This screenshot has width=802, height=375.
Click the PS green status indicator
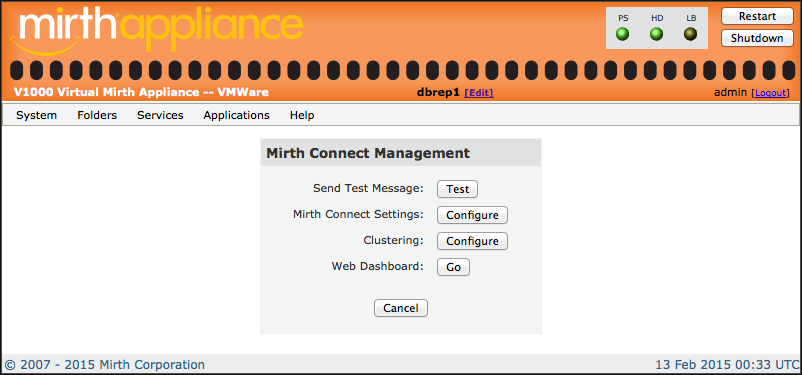click(622, 35)
